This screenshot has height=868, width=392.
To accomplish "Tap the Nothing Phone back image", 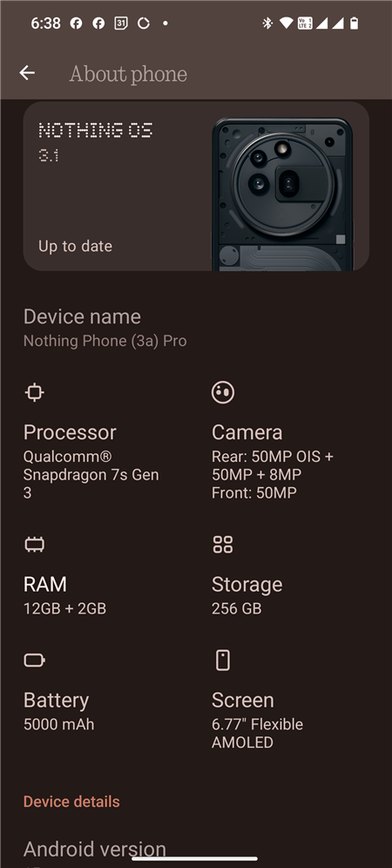I will click(x=282, y=194).
